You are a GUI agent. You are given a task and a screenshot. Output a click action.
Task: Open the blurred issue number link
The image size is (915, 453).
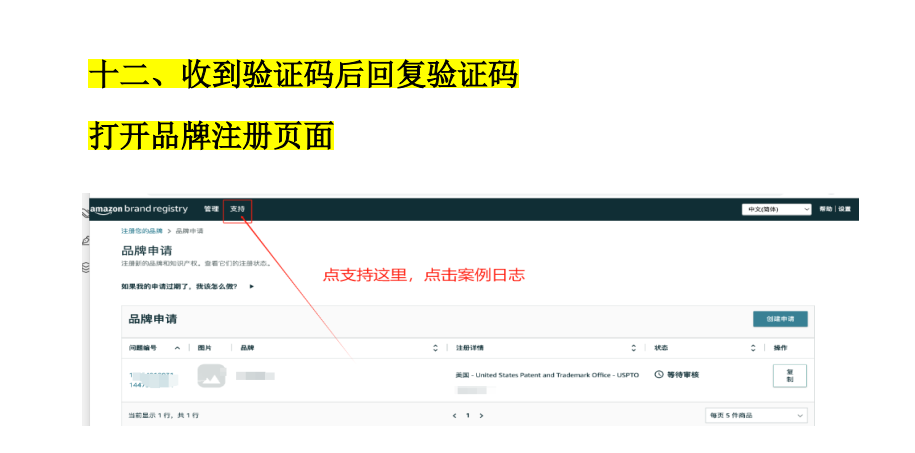(152, 379)
